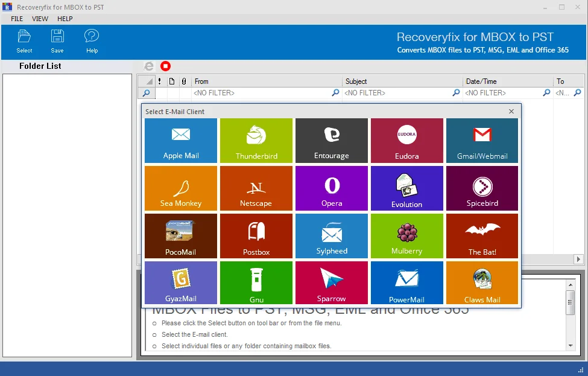Viewport: 588px width, 376px height.
Task: Open Help from the toolbar
Action: [x=92, y=41]
